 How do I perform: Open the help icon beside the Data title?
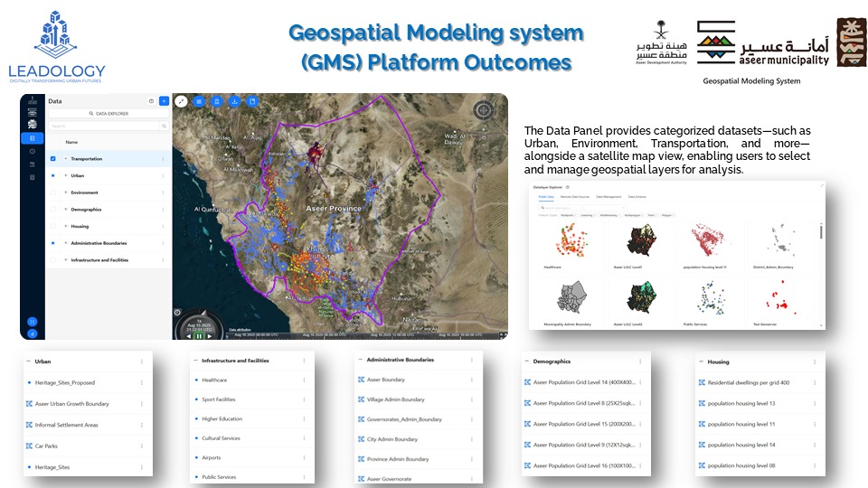151,101
